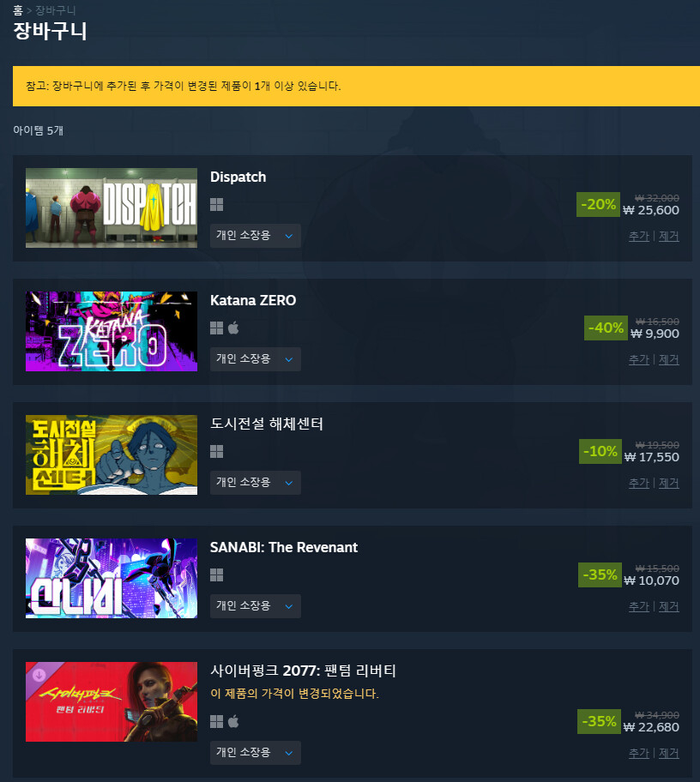Screen dimensions: 700x782
Task: Expand the 개인 소장용 dropdown for 사이버펑크 2077
Action: click(x=256, y=753)
